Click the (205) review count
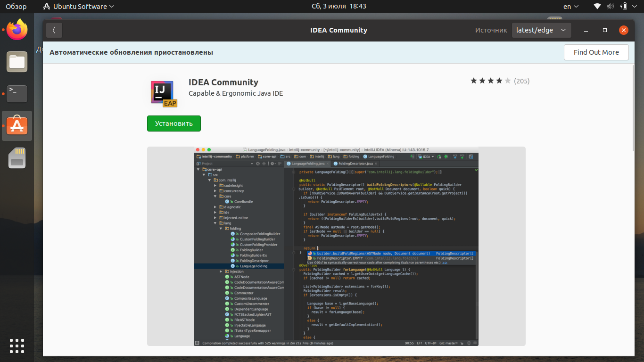 point(522,81)
